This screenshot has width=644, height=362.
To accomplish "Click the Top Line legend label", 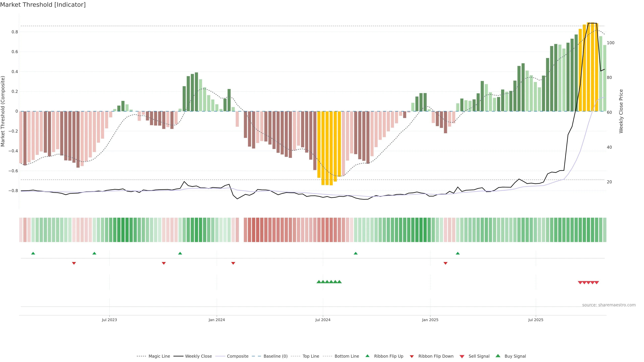I will tap(311, 356).
